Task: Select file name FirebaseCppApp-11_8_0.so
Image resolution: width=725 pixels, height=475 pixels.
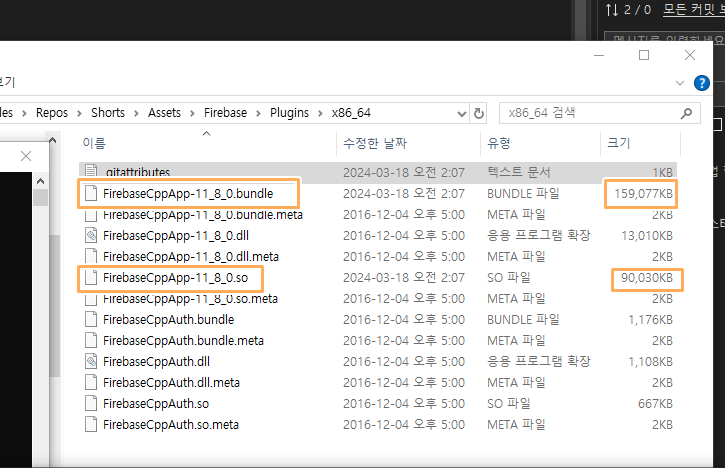Action: point(175,278)
